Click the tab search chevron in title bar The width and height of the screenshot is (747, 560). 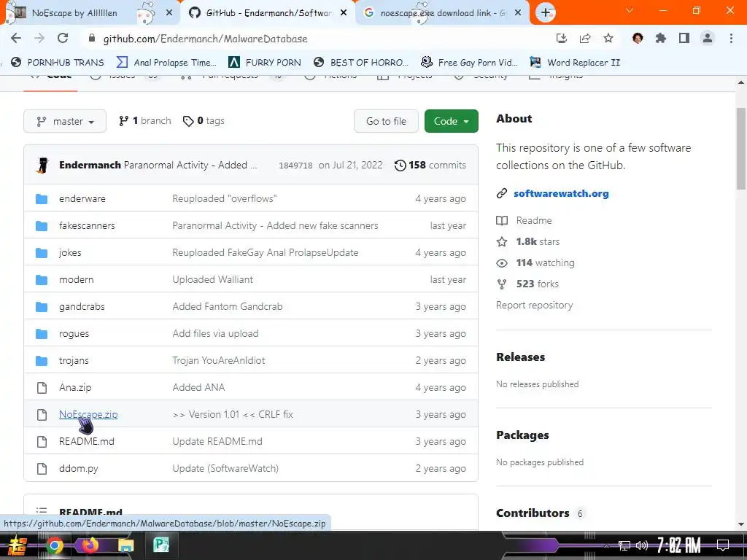point(630,10)
